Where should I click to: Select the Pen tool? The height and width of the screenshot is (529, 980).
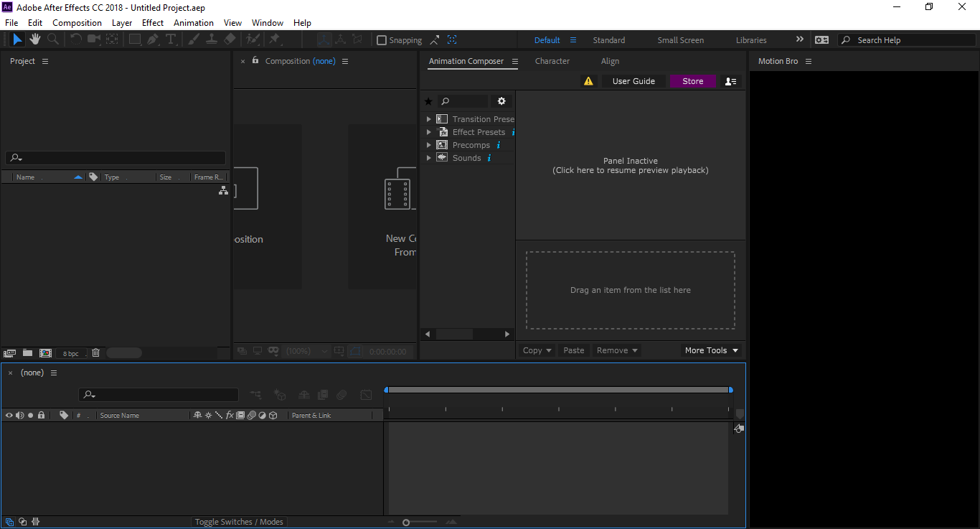[153, 39]
